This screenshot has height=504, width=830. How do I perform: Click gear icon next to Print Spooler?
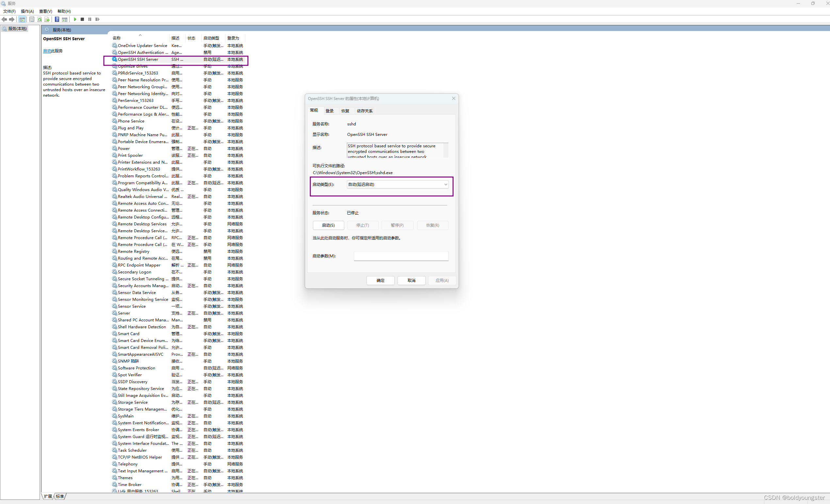[115, 155]
